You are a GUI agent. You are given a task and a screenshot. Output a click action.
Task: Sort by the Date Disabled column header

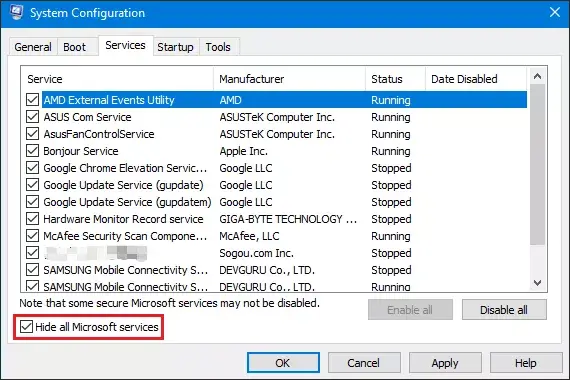(476, 79)
